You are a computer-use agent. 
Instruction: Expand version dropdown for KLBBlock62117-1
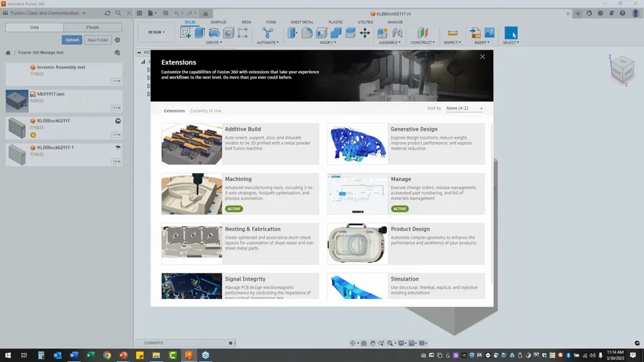[x=116, y=162]
